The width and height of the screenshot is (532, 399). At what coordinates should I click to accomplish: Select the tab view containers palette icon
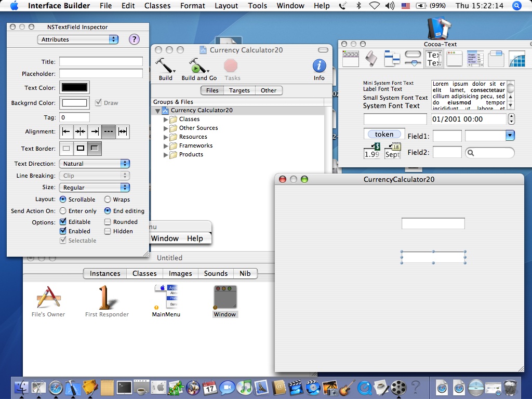(x=496, y=59)
